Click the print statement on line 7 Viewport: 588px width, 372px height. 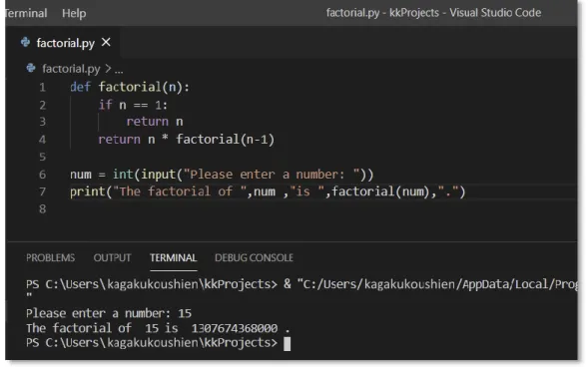click(268, 191)
